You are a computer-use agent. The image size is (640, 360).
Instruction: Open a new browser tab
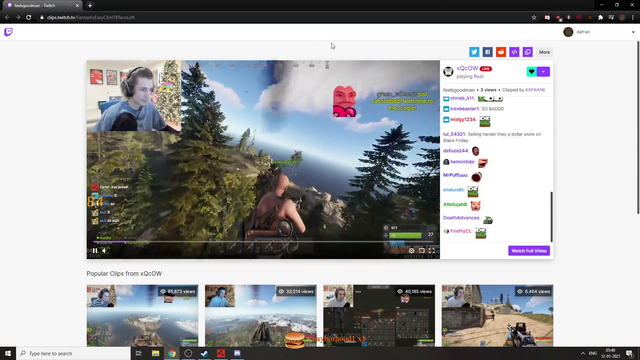click(90, 5)
